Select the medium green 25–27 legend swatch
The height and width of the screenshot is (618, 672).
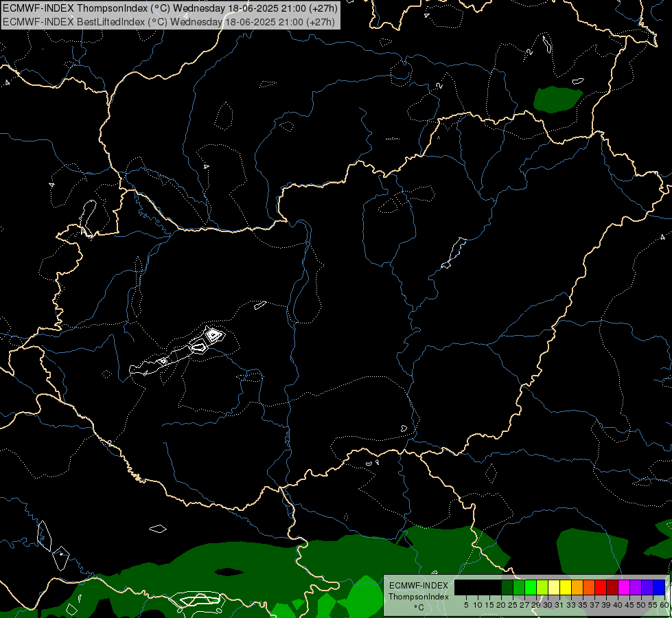518,587
